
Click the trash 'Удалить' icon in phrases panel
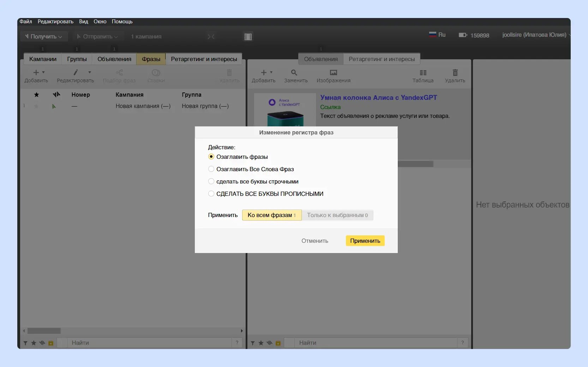(229, 73)
